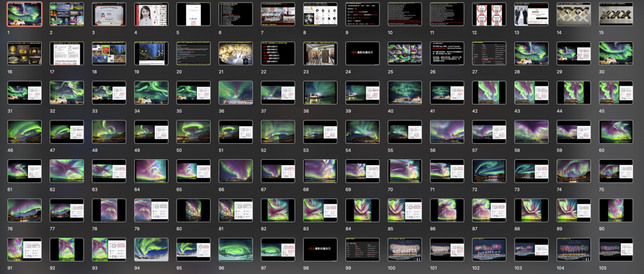Select slide 100 white fireworks thumbnail
This screenshot has height=274, width=644.
click(x=405, y=250)
